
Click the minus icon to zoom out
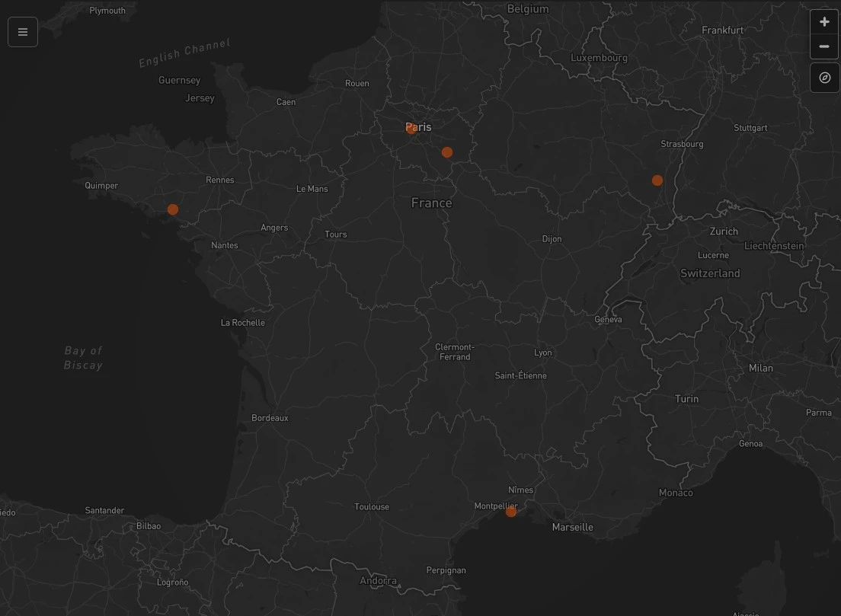pos(824,46)
